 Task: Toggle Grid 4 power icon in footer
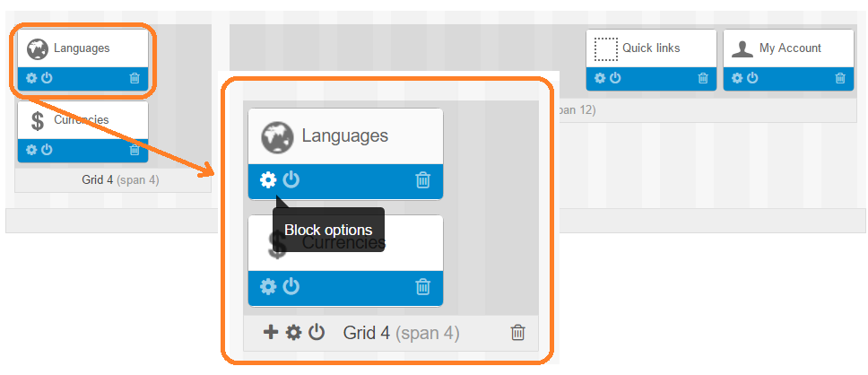(317, 332)
